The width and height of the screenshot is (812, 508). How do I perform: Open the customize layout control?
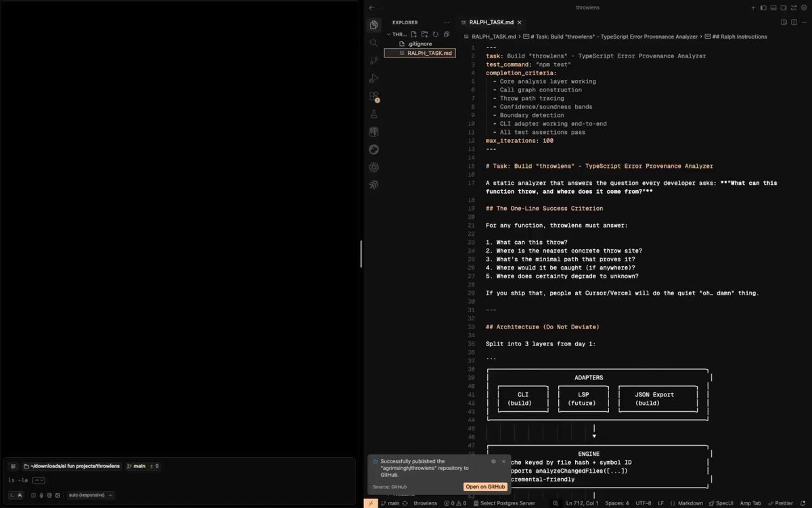pos(794,7)
